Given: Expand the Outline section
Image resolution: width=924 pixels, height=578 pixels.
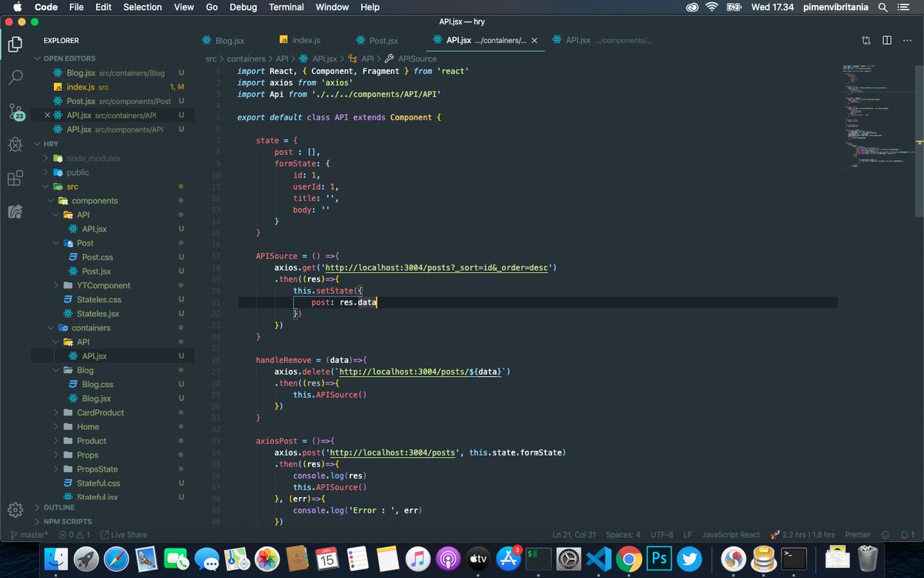Looking at the screenshot, I should (59, 508).
